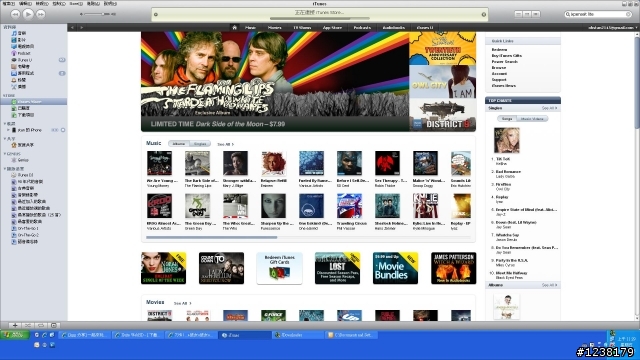
Task: Open the TV Shows store tab
Action: click(x=302, y=28)
